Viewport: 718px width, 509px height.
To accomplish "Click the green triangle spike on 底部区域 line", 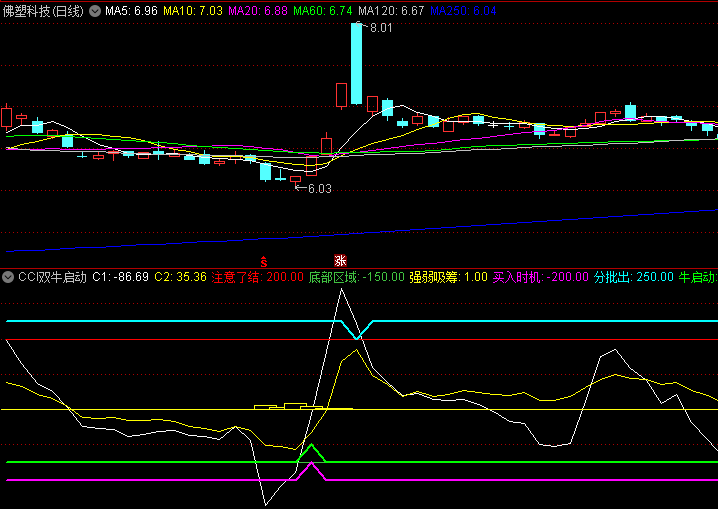I will point(311,452).
